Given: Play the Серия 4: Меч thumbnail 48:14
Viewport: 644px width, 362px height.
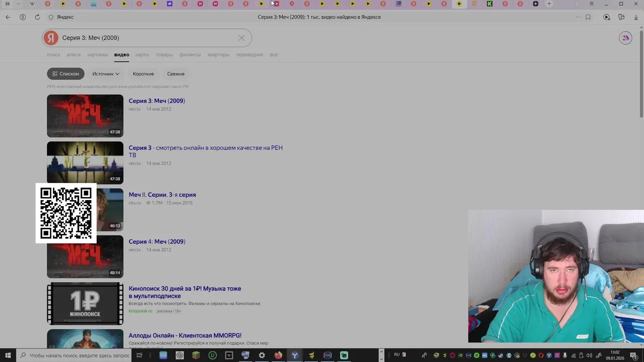Looking at the screenshot, I should (x=85, y=256).
